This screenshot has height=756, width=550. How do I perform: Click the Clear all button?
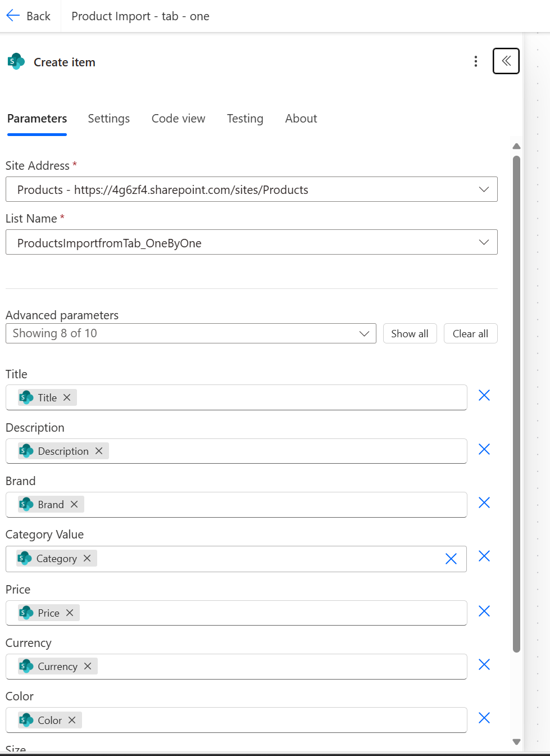470,333
